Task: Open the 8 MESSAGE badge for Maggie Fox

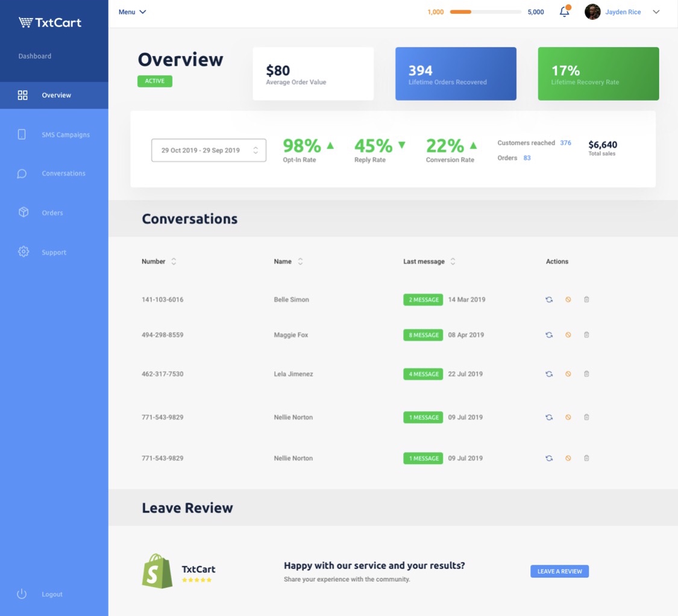Action: point(423,335)
